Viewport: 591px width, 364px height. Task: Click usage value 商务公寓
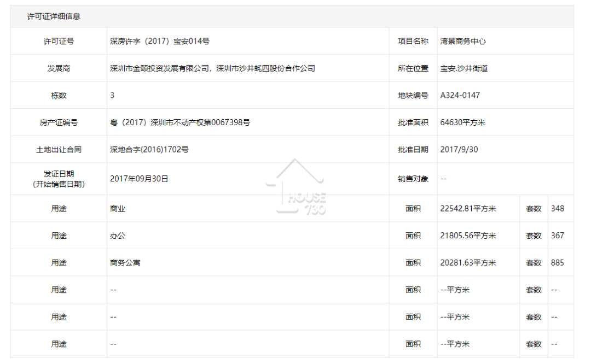point(125,263)
